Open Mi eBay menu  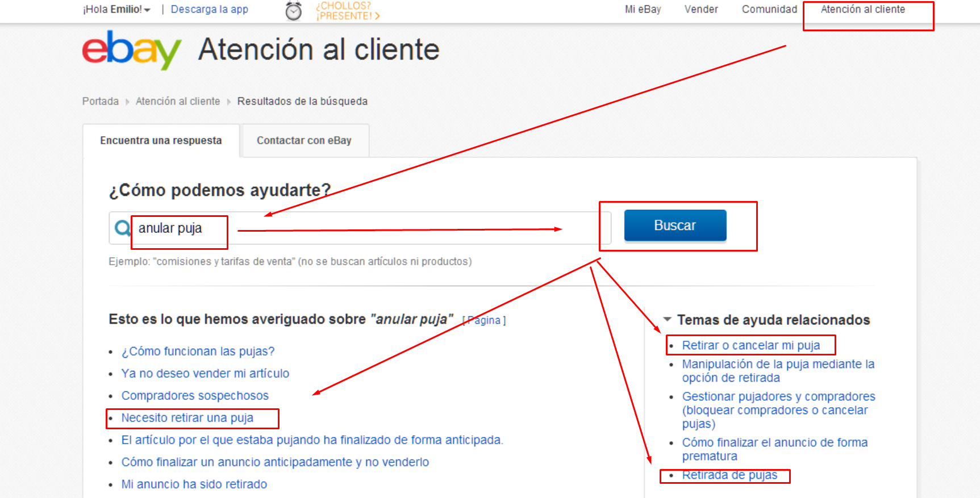tap(643, 9)
